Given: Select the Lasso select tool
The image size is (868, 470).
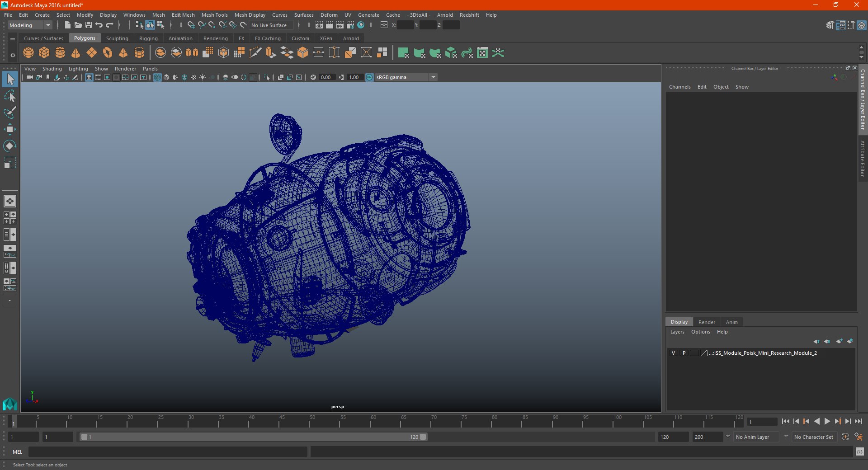Looking at the screenshot, I should (x=9, y=96).
